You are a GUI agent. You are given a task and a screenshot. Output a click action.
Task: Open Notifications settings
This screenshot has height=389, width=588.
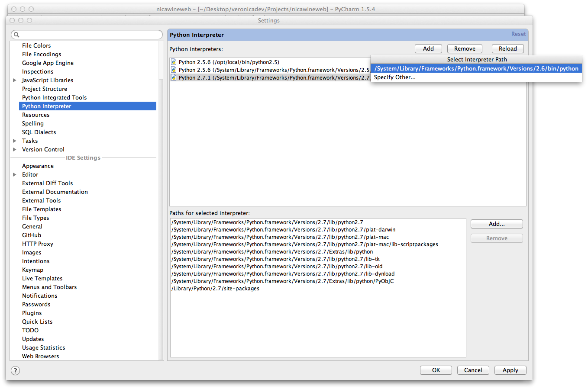(x=40, y=296)
